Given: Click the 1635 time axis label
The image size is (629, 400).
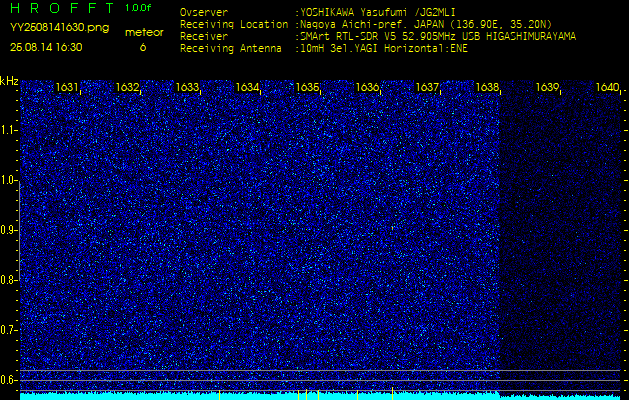Looking at the screenshot, I should (x=307, y=87).
